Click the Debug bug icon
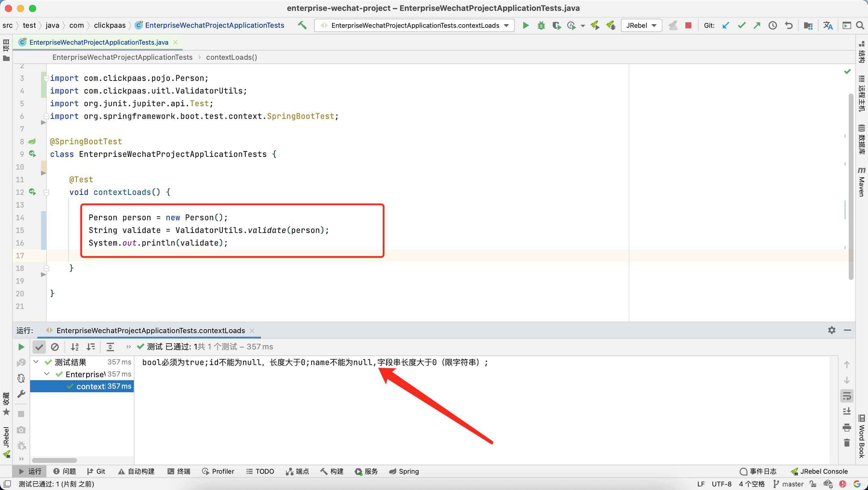868x490 pixels. tap(541, 25)
